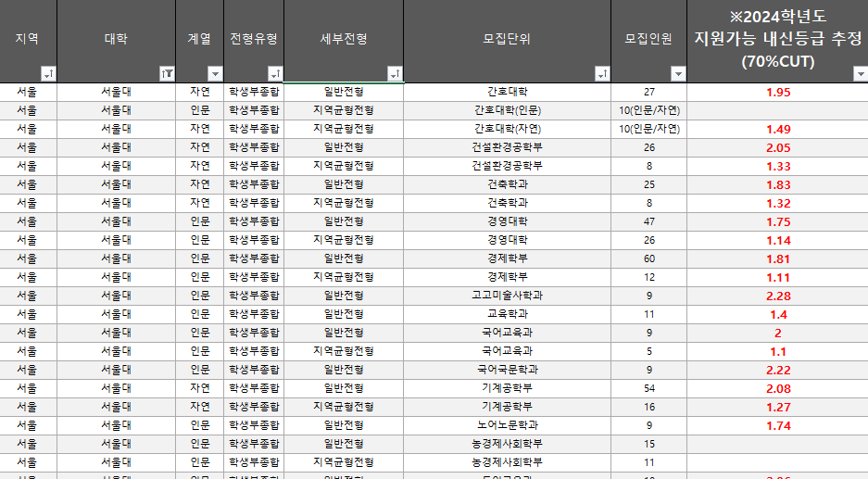The height and width of the screenshot is (479, 868).
Task: Click the 1.14 grade value
Action: point(778,240)
